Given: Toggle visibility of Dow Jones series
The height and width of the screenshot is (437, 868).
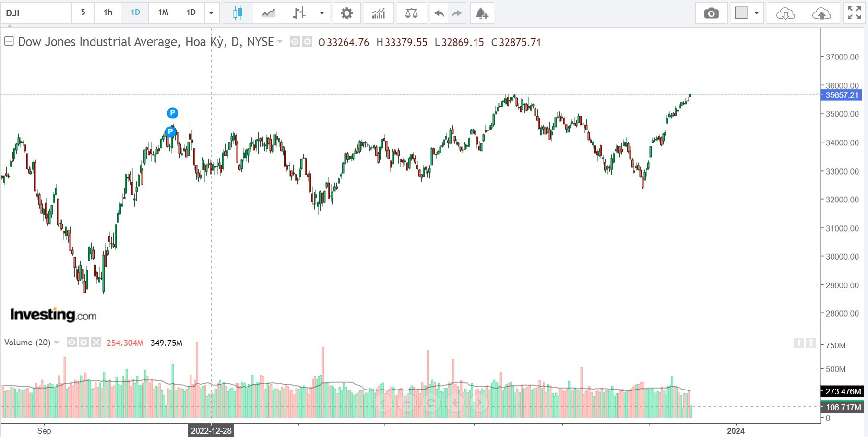Looking at the screenshot, I should pyautogui.click(x=295, y=42).
